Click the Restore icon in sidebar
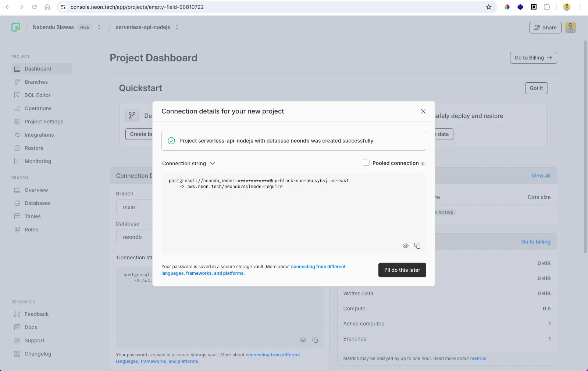588x371 pixels. point(17,148)
